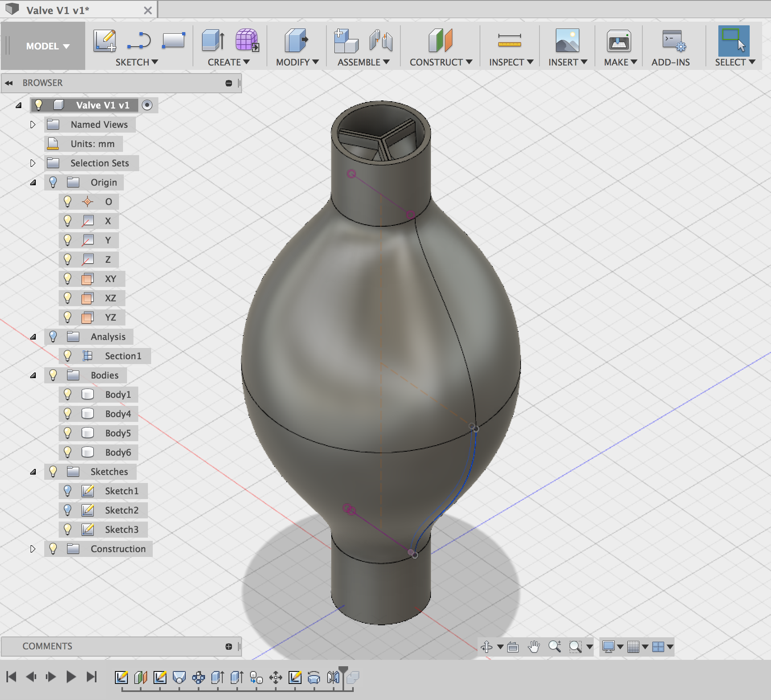Toggle visibility of Sketch3
The height and width of the screenshot is (700, 771).
pyautogui.click(x=68, y=530)
